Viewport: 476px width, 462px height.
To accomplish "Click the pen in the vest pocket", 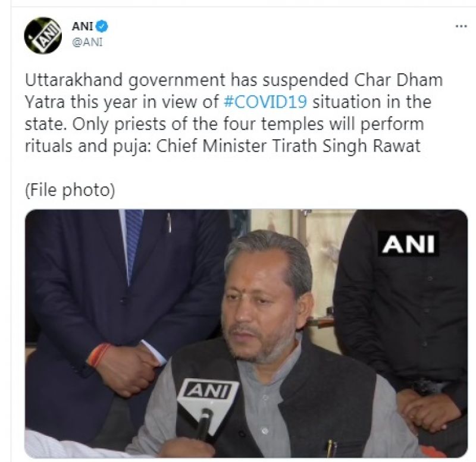I will tap(331, 449).
